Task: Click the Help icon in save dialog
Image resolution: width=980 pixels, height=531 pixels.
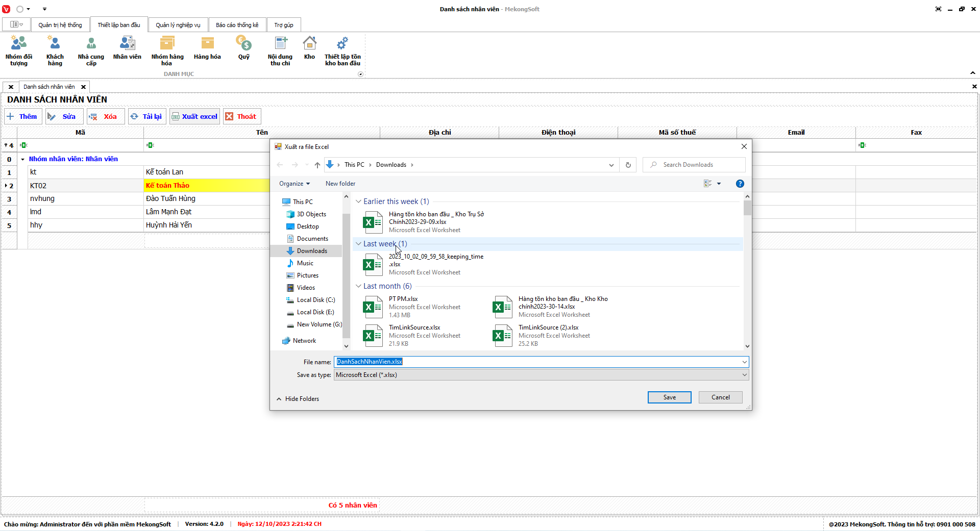Action: coord(740,184)
